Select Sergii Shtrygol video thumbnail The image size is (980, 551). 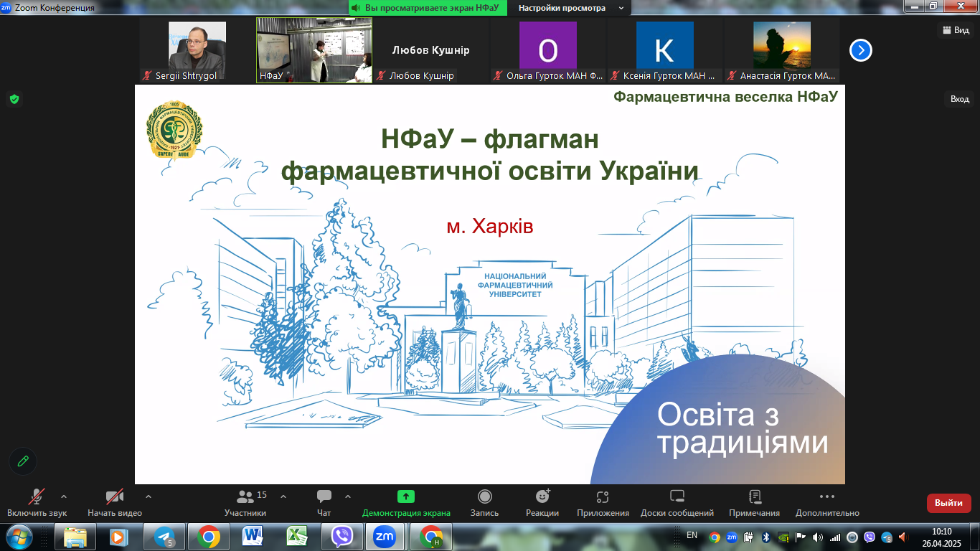tap(197, 50)
